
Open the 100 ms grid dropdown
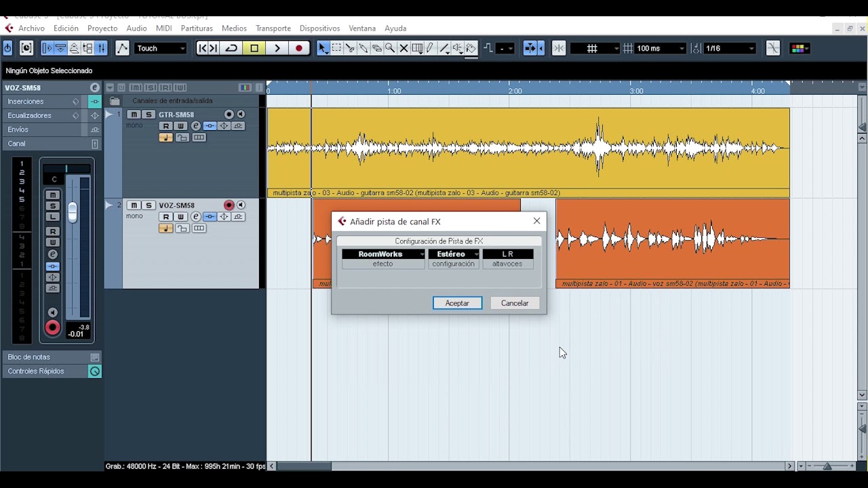(x=661, y=48)
